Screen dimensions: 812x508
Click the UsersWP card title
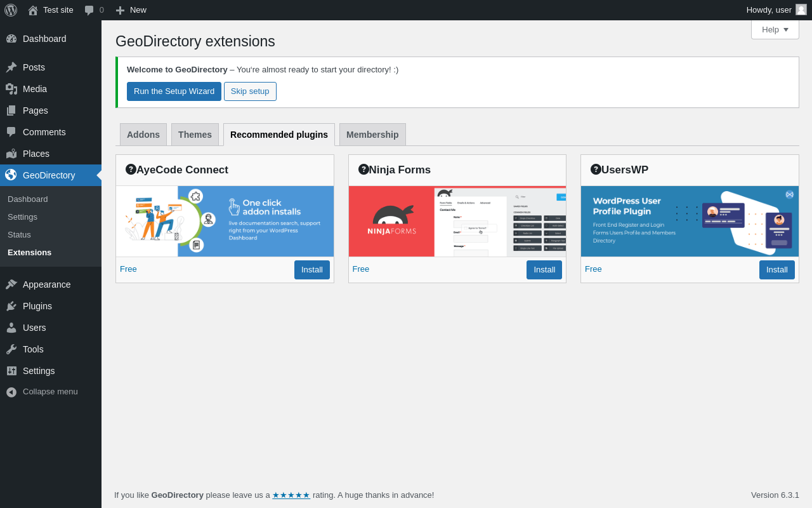point(625,170)
